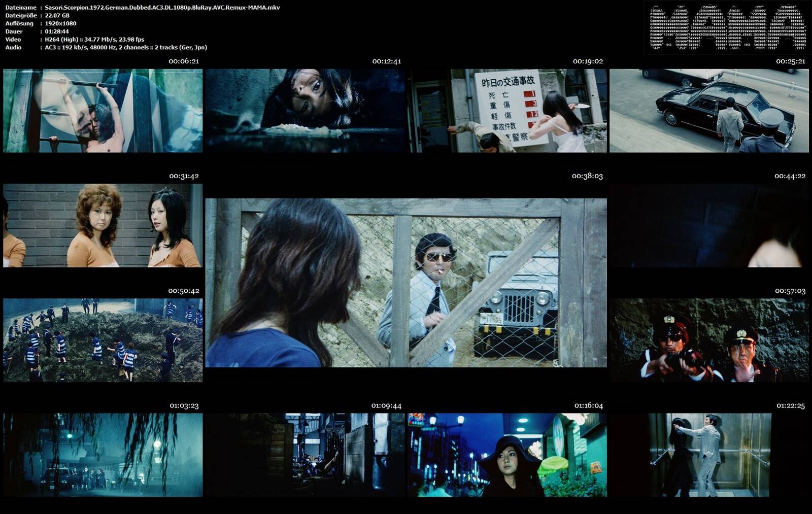The image size is (812, 514).
Task: Open the thumbnail at 00:06:21
Action: pos(103,111)
